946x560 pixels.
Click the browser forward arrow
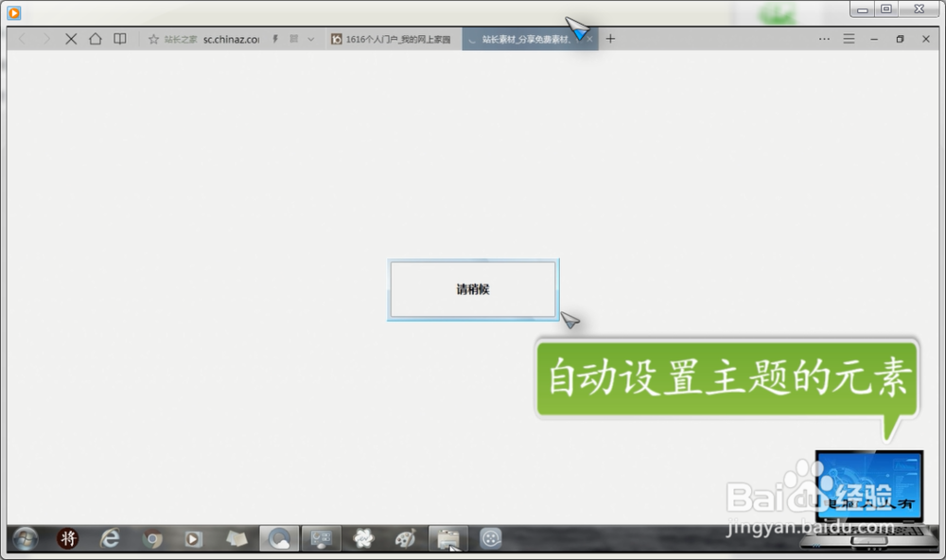[x=46, y=39]
